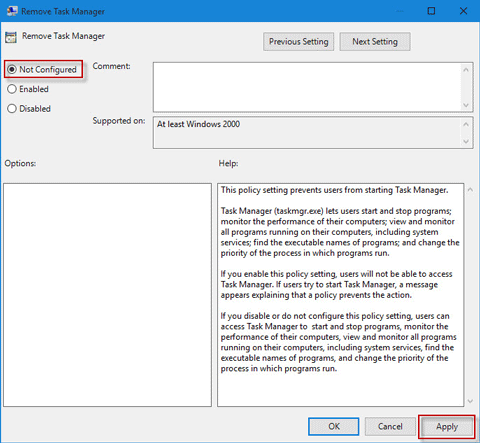Click the Help pane scroll up arrow
480x443 pixels.
[x=470, y=190]
